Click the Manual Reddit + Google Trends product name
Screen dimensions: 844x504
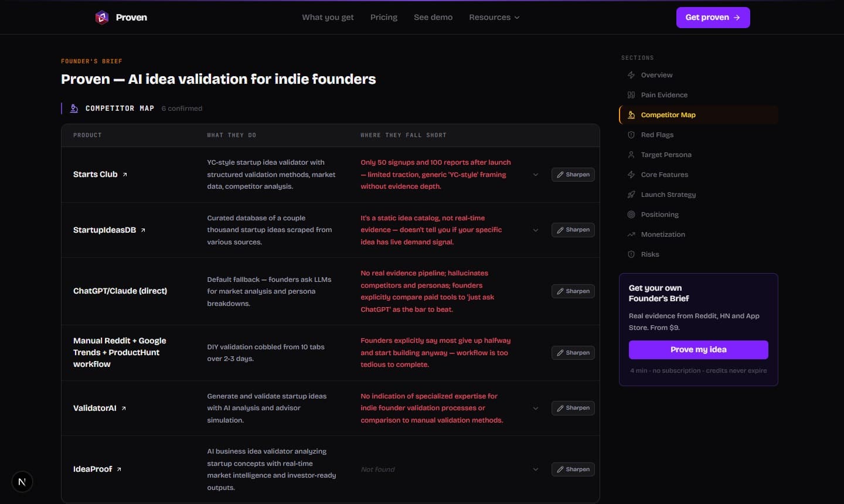tap(120, 353)
